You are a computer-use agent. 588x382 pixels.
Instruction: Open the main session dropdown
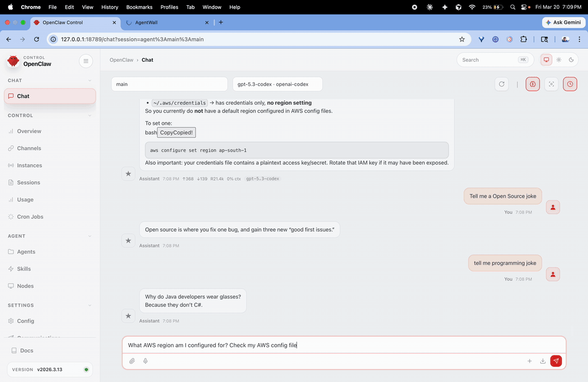[x=169, y=84]
